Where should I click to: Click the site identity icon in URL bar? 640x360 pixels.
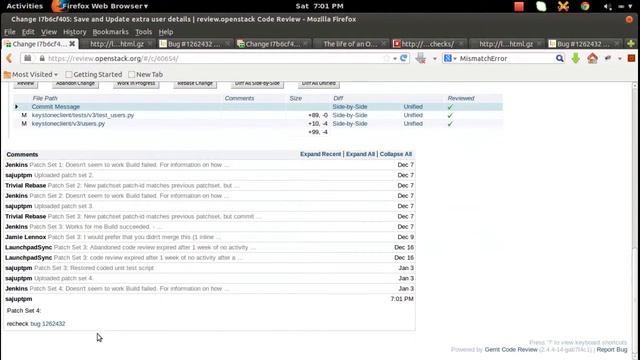click(x=27, y=58)
